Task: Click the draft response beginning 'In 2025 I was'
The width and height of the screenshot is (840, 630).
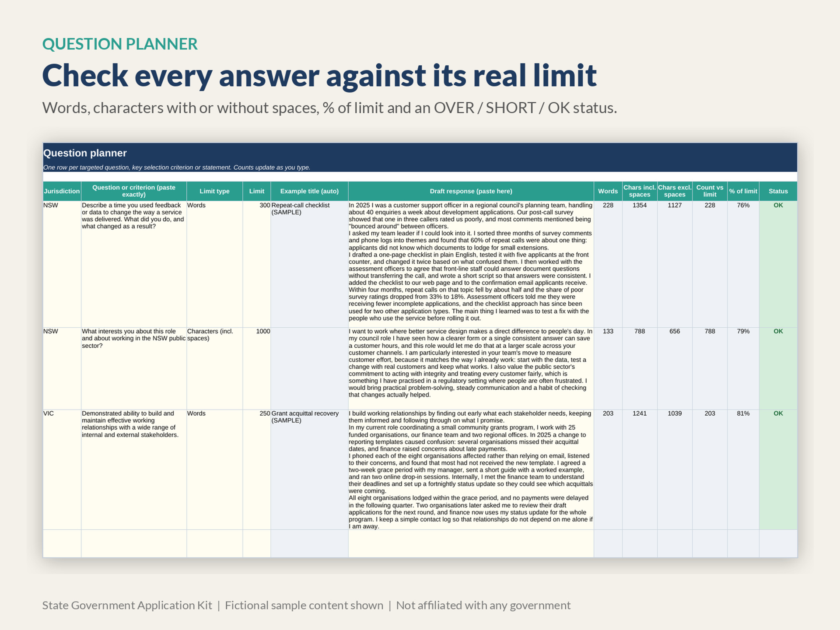Action: (471, 264)
